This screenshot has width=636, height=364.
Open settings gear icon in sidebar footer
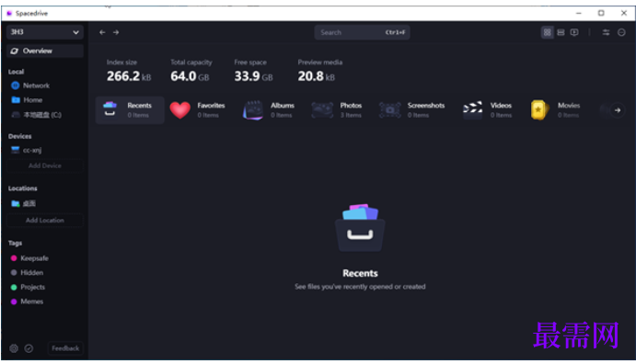click(x=14, y=348)
